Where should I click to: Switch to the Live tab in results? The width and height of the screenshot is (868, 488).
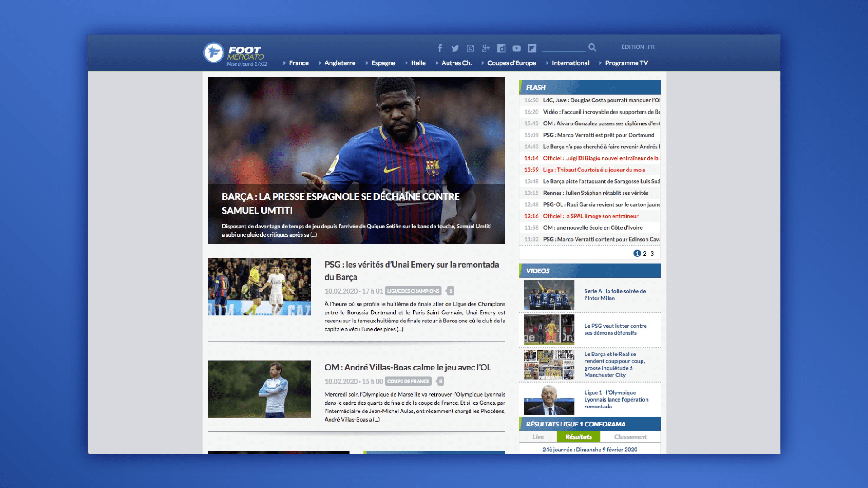coord(538,437)
